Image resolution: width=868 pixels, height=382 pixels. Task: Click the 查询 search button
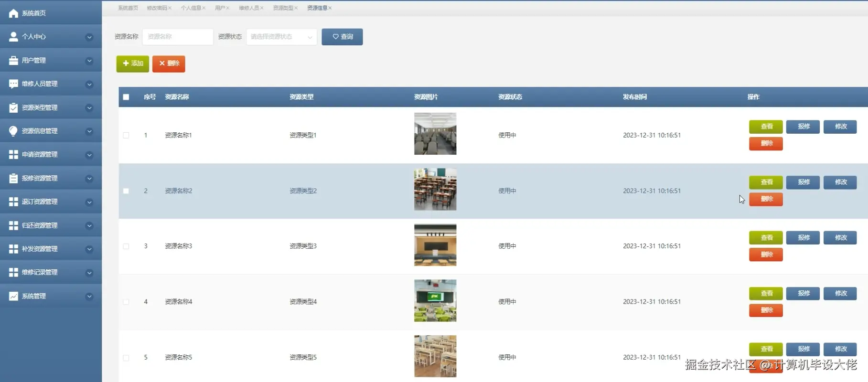coord(342,37)
